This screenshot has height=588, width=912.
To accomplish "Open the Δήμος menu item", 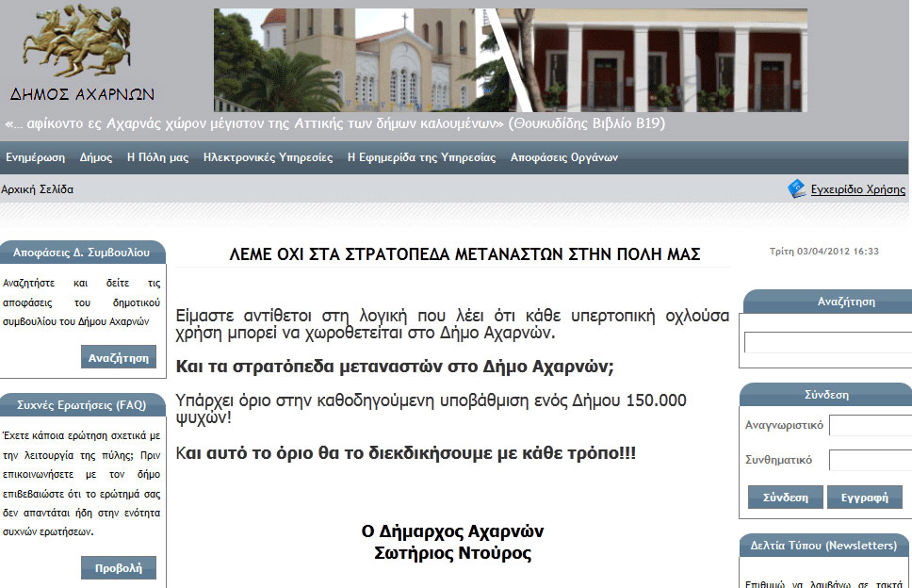I will [x=96, y=157].
